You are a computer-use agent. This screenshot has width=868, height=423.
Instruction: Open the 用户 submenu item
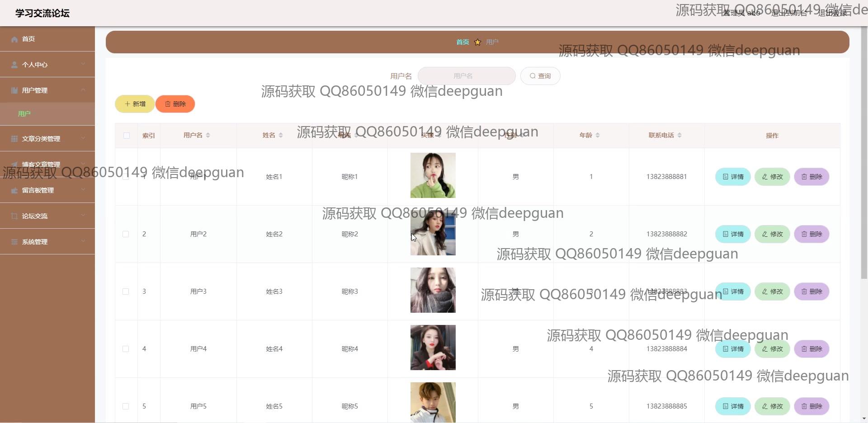pyautogui.click(x=24, y=114)
